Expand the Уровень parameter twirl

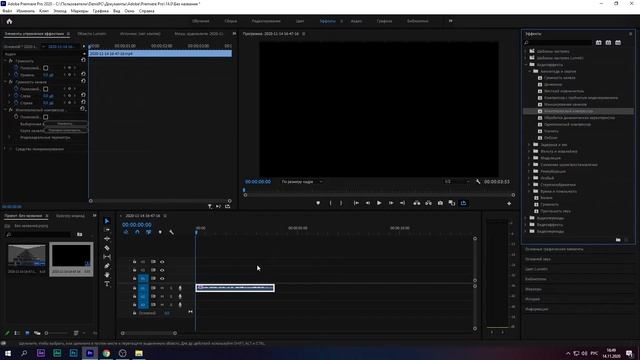click(10, 75)
